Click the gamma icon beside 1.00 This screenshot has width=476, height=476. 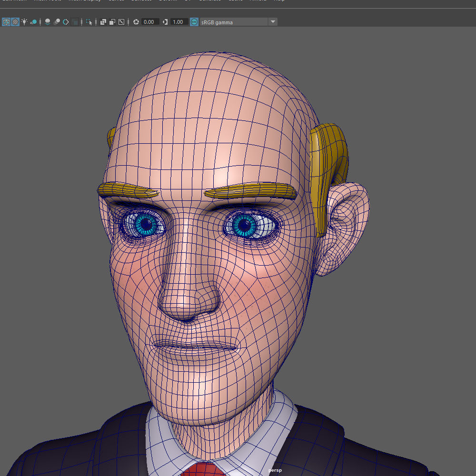point(165,22)
